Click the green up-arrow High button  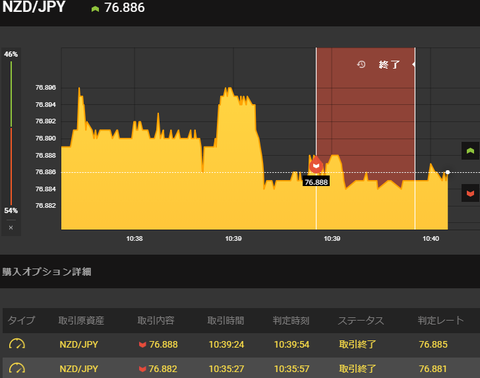tap(470, 151)
